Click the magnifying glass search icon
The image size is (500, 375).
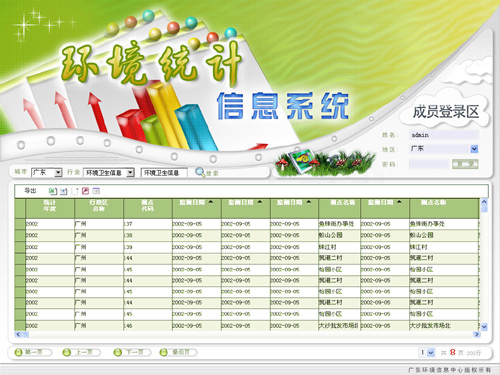200,172
